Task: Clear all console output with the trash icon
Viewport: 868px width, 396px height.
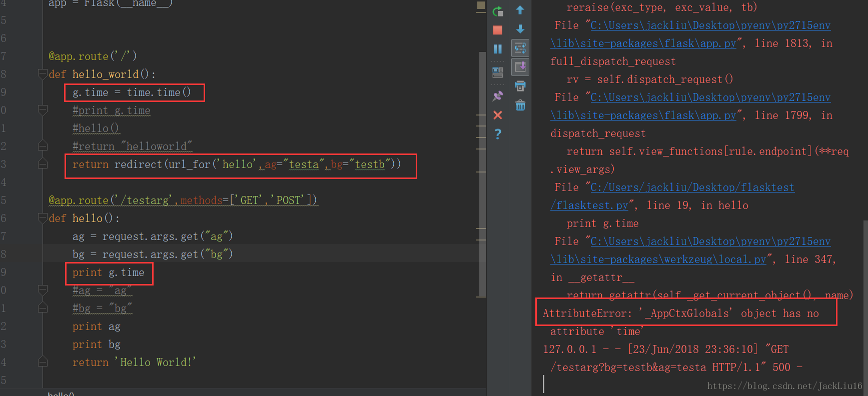Action: (x=520, y=105)
